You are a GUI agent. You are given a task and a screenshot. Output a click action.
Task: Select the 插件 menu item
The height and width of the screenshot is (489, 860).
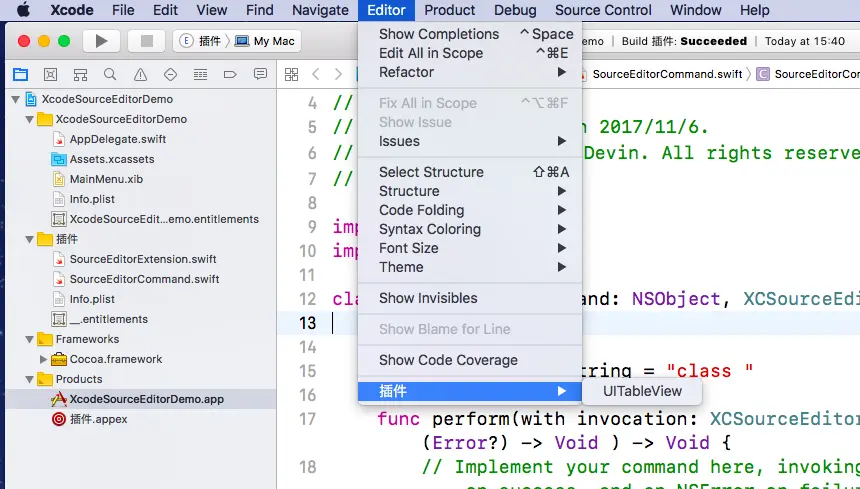pyautogui.click(x=469, y=391)
